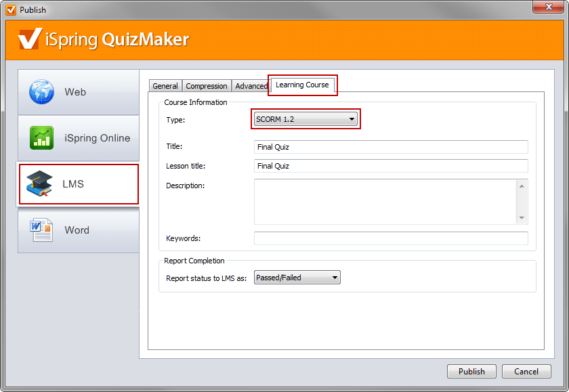
Task: Click the Lesson title input field
Action: tap(391, 166)
